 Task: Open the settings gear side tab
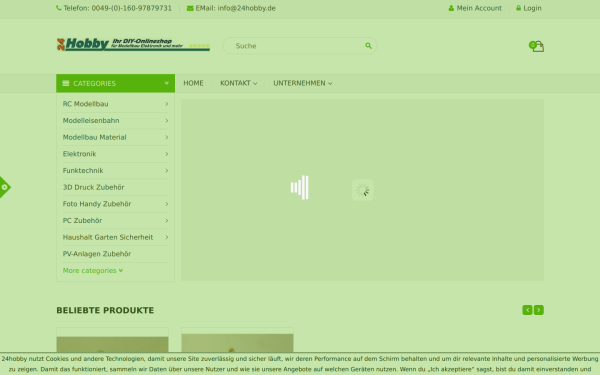click(5, 187)
